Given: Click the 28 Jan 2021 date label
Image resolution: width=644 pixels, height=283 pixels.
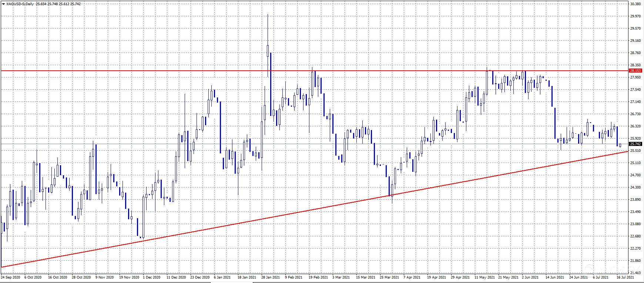Looking at the screenshot, I should pyautogui.click(x=271, y=277).
